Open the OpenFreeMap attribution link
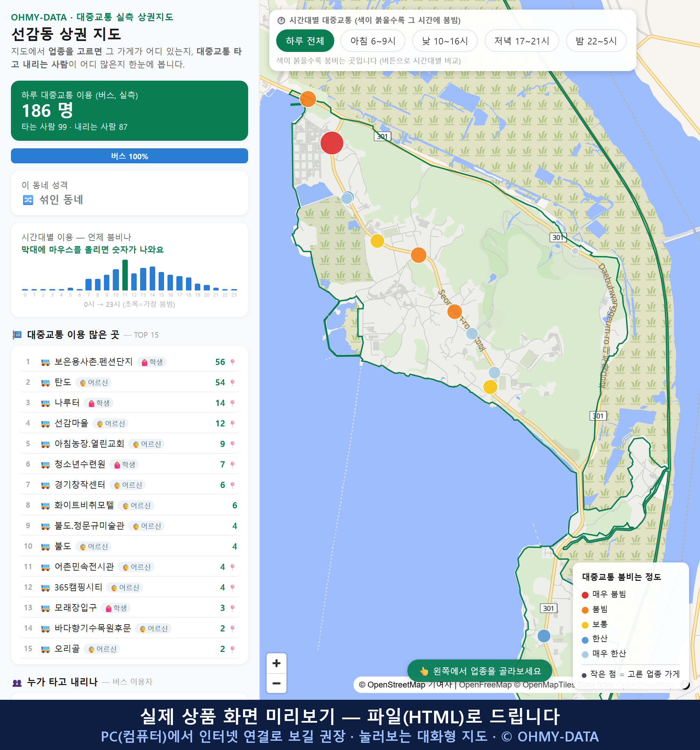The image size is (700, 750). click(x=485, y=684)
